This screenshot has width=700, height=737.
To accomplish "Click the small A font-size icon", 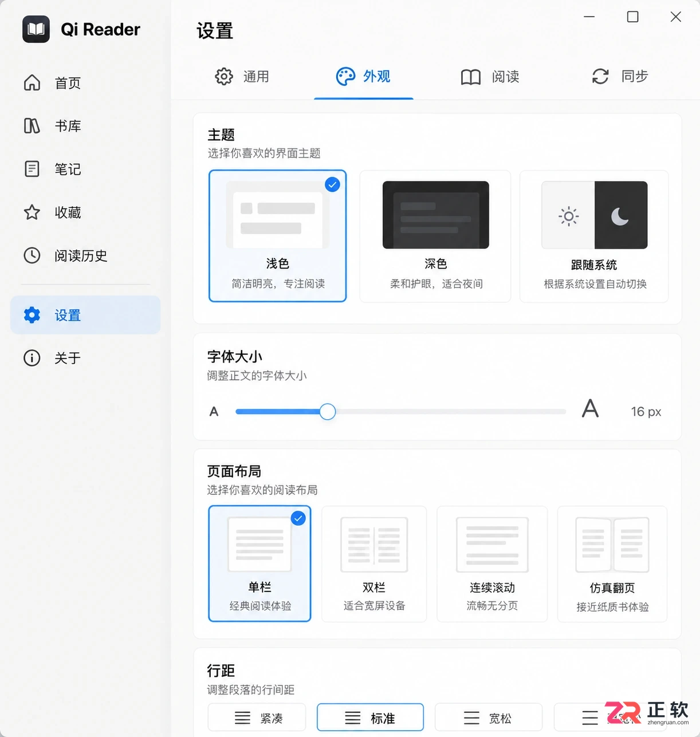I will (x=214, y=411).
